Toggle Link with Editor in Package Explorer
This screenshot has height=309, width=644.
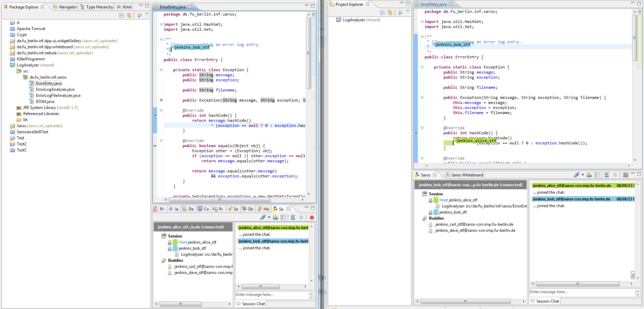129,16
